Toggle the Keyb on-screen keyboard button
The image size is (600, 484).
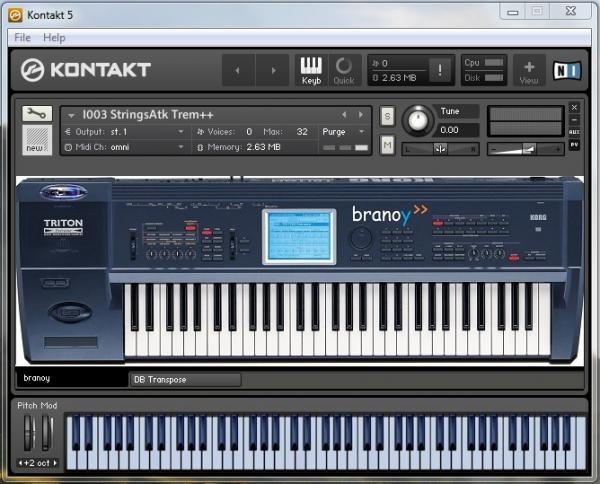pyautogui.click(x=311, y=70)
